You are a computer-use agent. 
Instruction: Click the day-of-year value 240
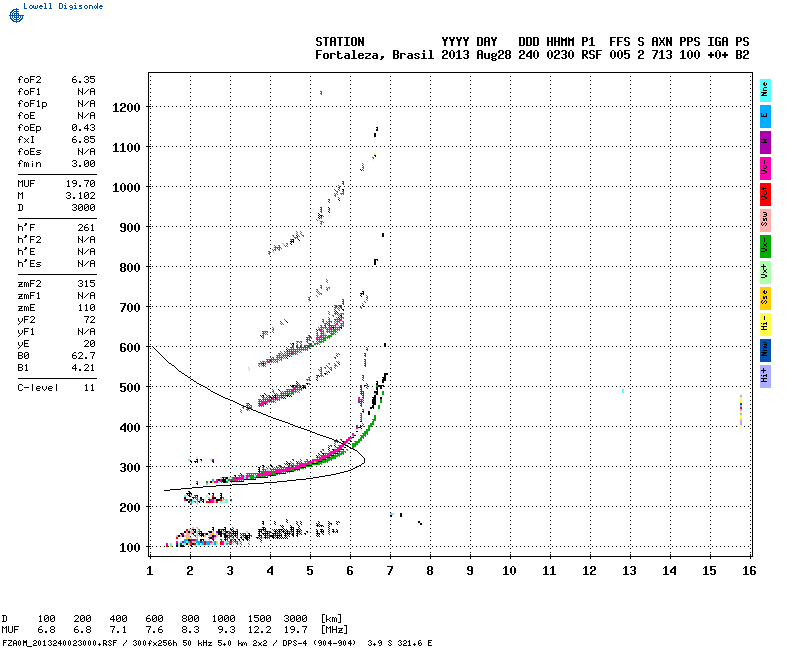click(x=529, y=55)
